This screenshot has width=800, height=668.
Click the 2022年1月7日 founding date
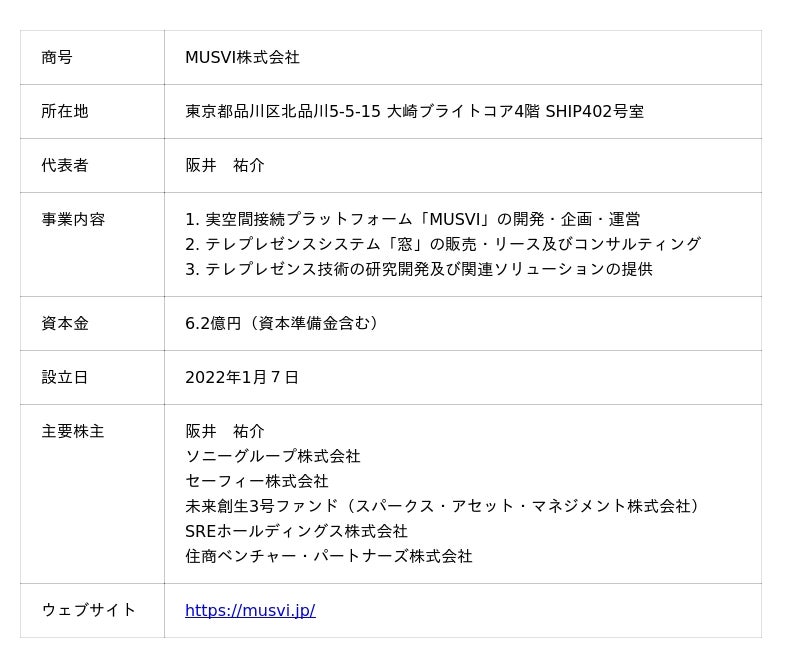(242, 377)
